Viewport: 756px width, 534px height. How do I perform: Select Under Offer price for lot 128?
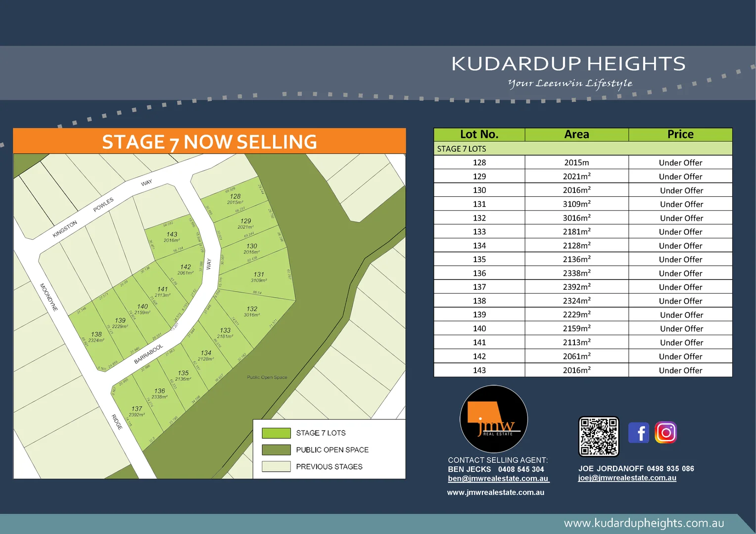click(x=680, y=163)
